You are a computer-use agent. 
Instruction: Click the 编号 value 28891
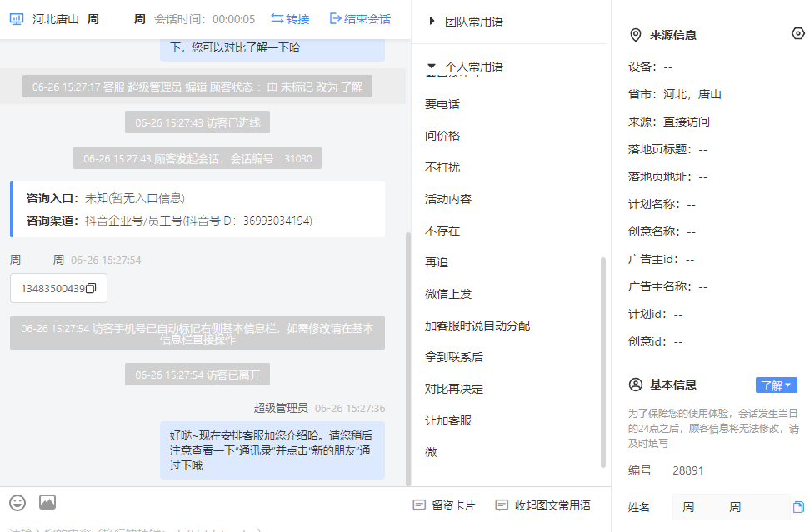[687, 470]
